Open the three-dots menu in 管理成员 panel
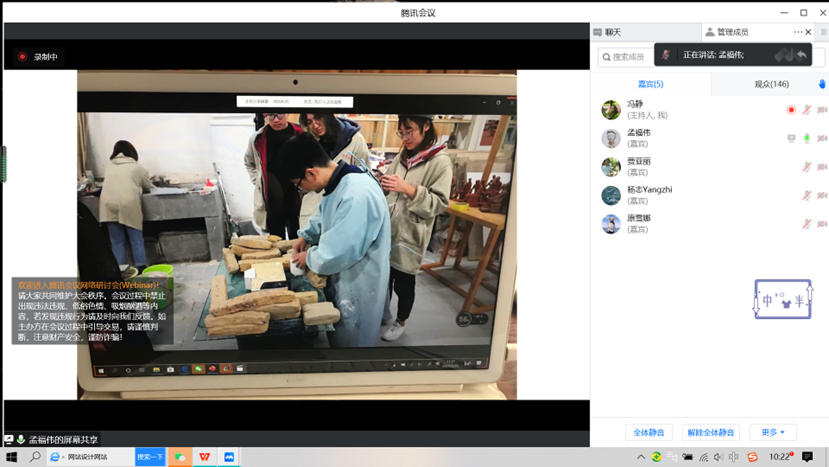The height and width of the screenshot is (467, 829). click(798, 32)
